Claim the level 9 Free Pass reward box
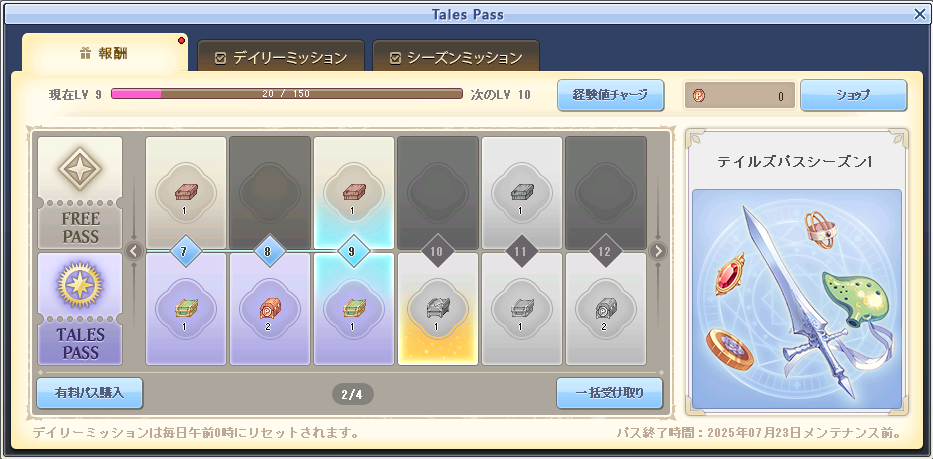 353,192
